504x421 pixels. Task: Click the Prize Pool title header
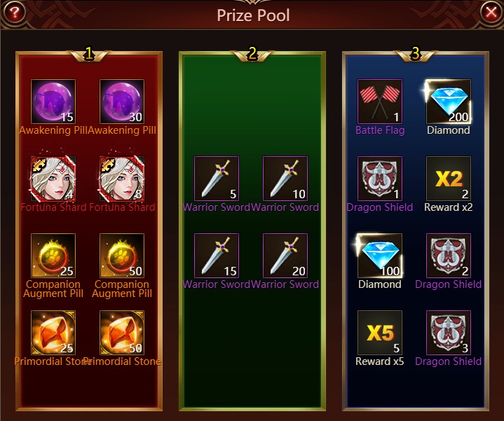(253, 15)
